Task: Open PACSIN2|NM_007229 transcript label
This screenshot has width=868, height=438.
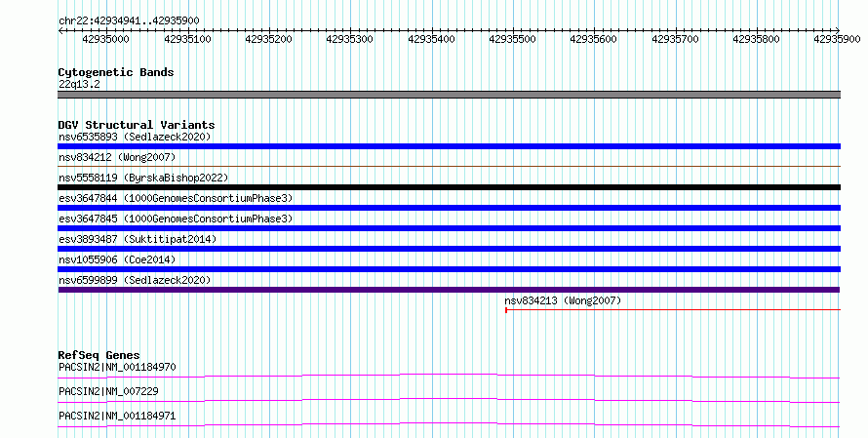Action: pos(108,391)
